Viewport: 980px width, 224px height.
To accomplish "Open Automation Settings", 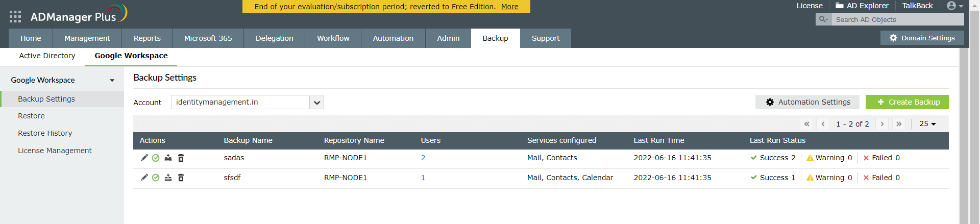I will pos(807,102).
